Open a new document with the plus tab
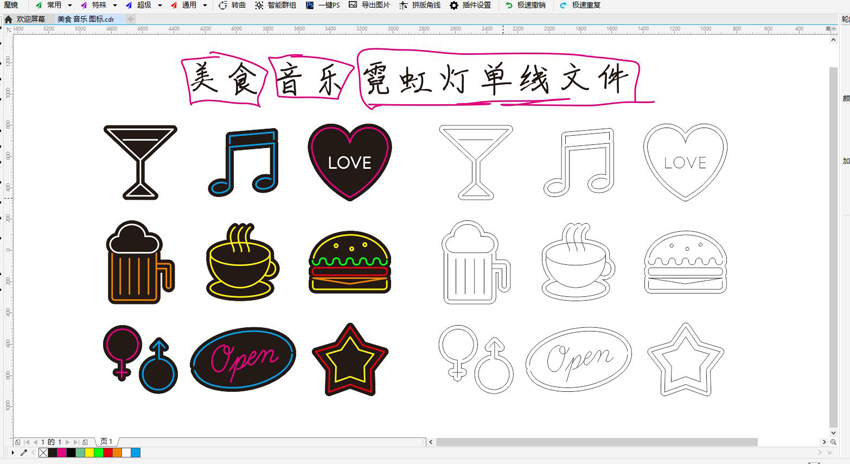 (x=130, y=19)
